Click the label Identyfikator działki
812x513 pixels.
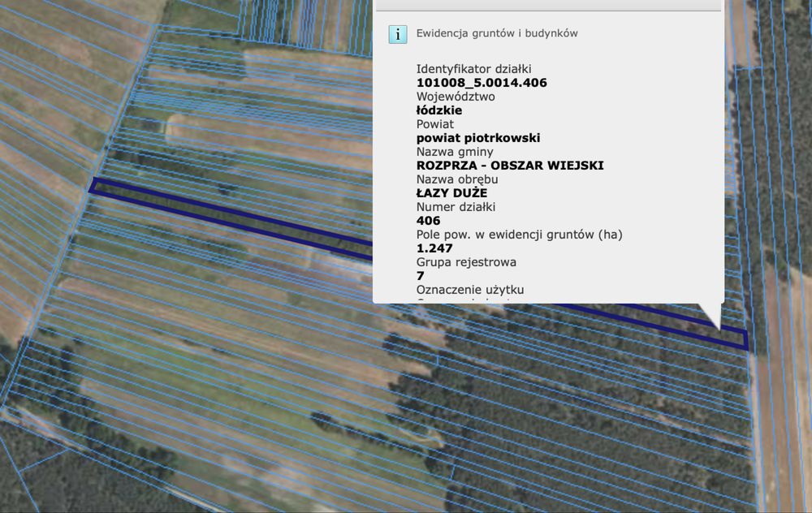(474, 69)
